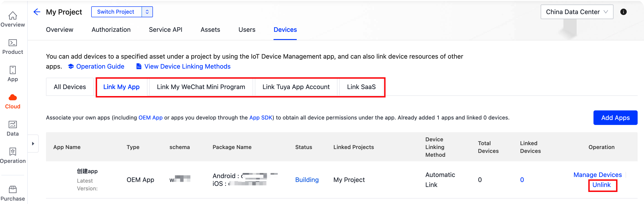Click the Total Devices column header
The width and height of the screenshot is (644, 204).
(488, 147)
